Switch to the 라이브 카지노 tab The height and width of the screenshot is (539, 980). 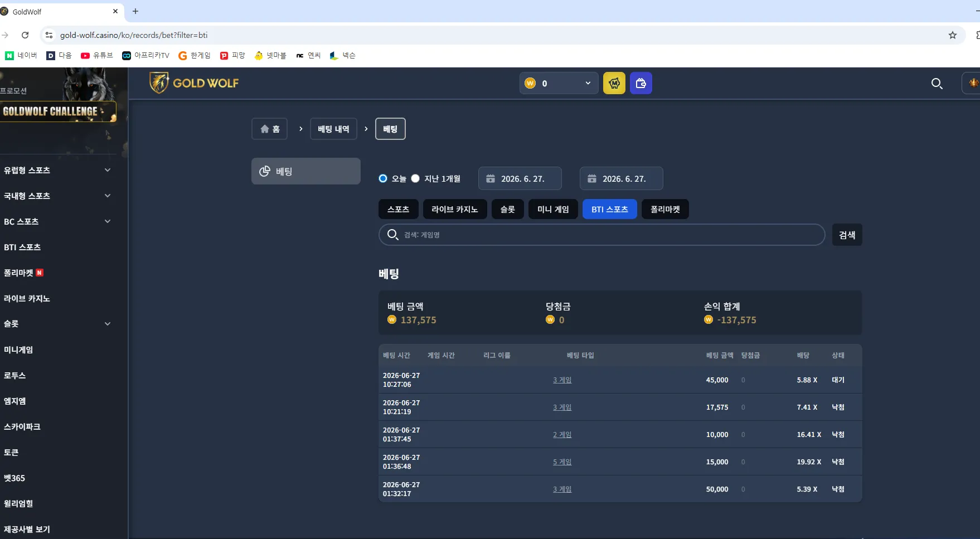455,209
